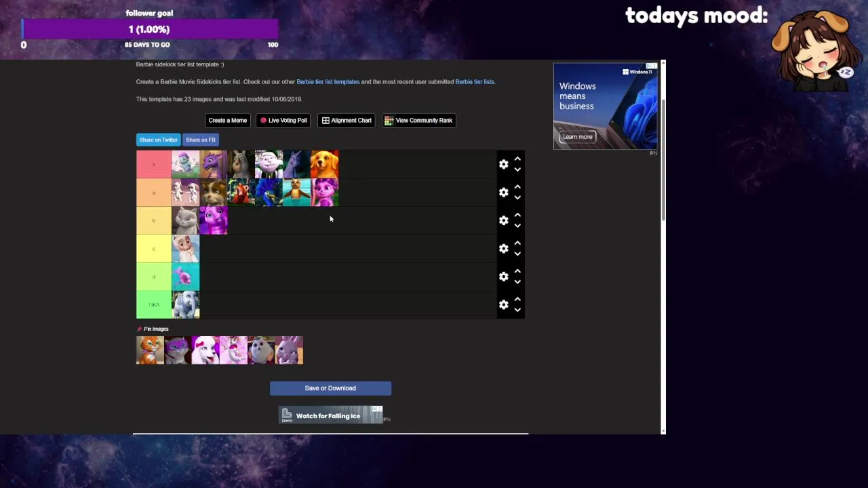
Task: Move the C tier row down
Action: [517, 253]
